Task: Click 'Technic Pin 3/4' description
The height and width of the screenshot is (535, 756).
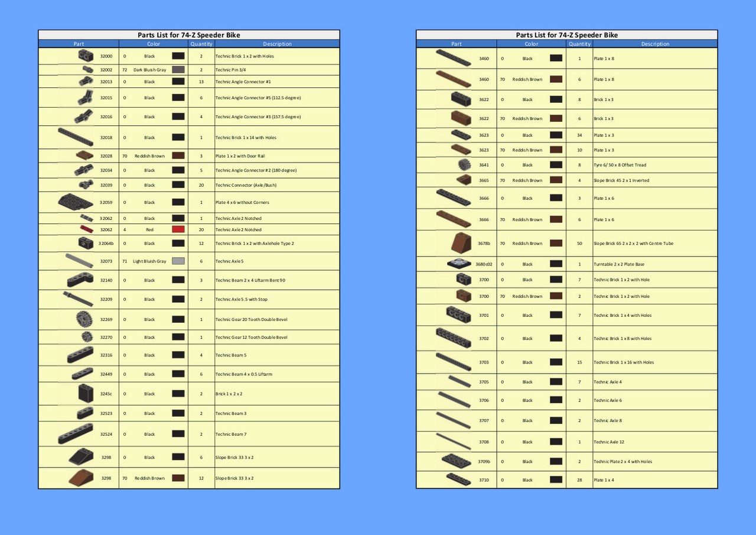Action: (x=230, y=70)
